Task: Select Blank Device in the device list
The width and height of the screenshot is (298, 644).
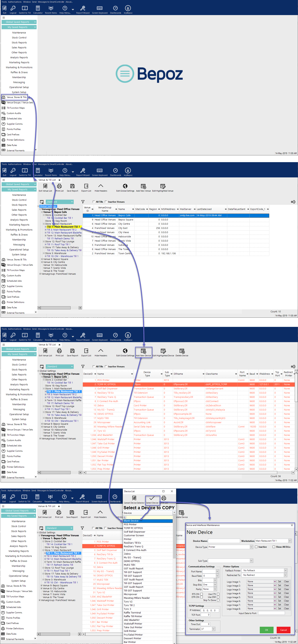Action: tap(147, 521)
